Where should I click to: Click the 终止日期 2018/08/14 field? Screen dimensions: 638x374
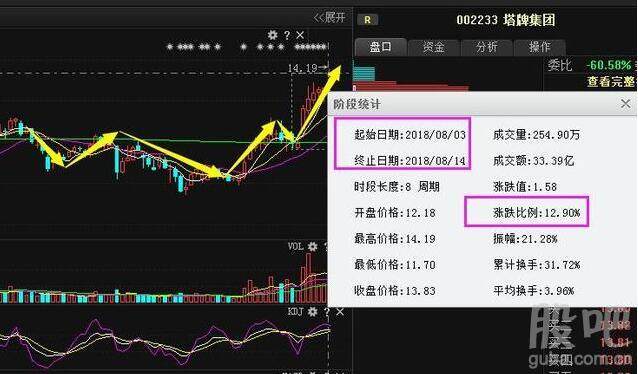tap(410, 161)
